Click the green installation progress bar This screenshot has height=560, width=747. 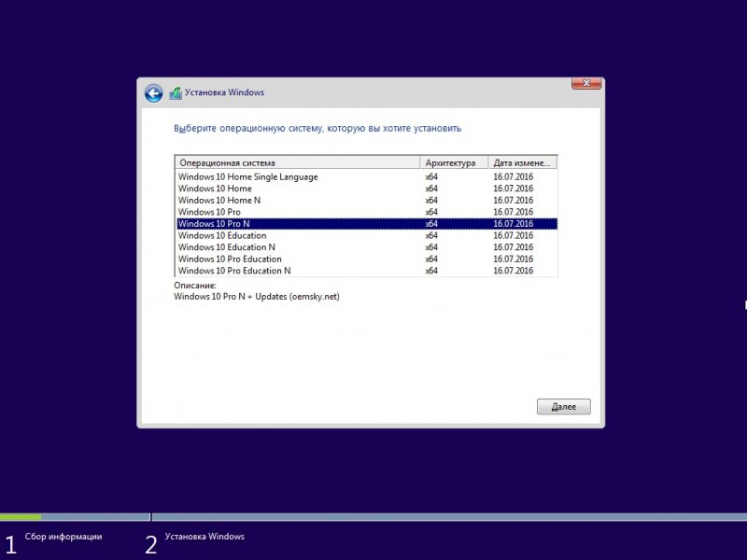click(x=21, y=517)
